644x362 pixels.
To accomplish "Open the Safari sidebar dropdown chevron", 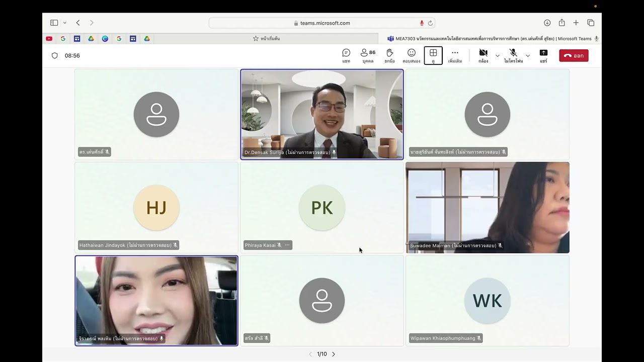I will pos(64,23).
